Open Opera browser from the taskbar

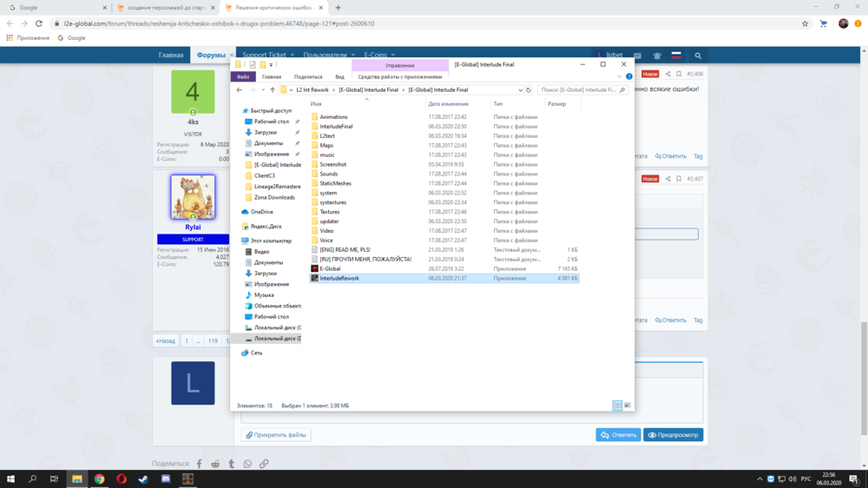(x=122, y=478)
